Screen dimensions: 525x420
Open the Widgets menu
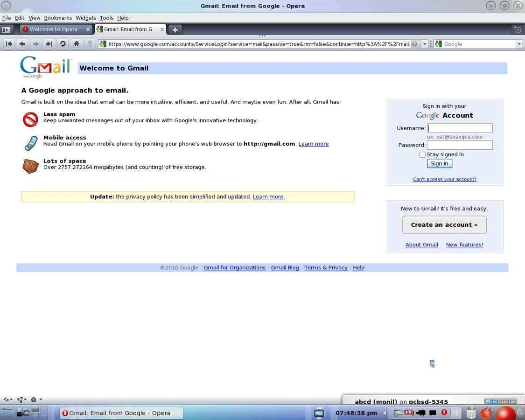(x=86, y=18)
